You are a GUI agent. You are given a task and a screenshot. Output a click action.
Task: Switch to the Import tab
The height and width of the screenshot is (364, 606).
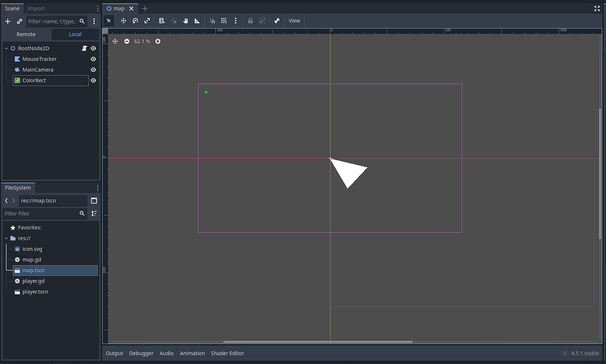point(36,8)
